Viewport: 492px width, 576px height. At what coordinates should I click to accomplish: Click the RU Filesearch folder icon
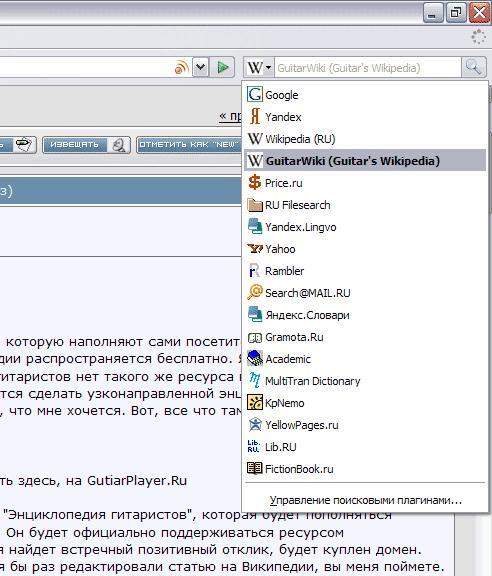(255, 205)
